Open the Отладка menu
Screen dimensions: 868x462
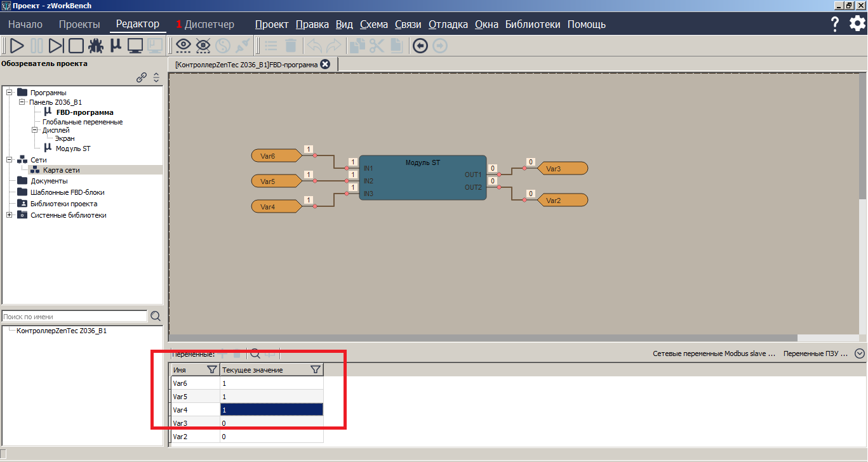pos(448,23)
